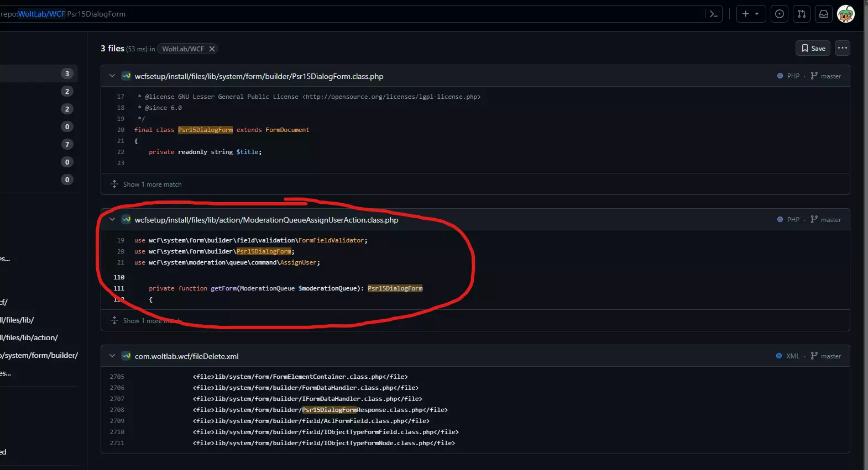Save this search
Viewport: 868px width, 470px height.
point(813,48)
